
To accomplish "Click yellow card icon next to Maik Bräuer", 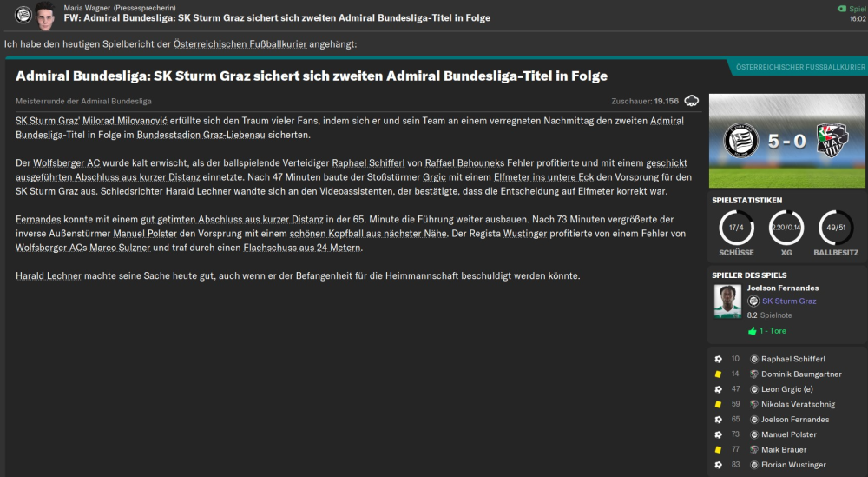I will (x=718, y=450).
